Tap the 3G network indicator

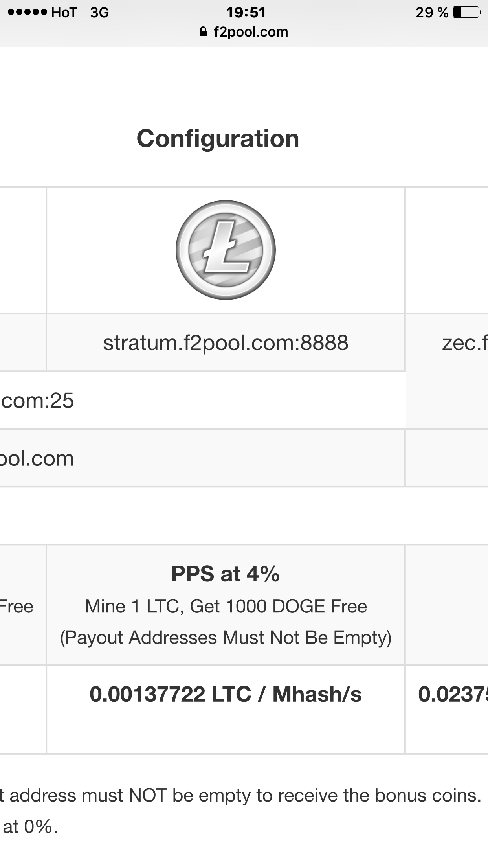[x=99, y=13]
